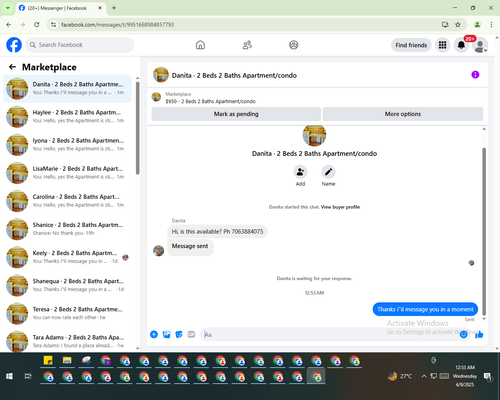The image size is (500, 400).
Task: Bookmark this page star icon
Action: click(458, 24)
